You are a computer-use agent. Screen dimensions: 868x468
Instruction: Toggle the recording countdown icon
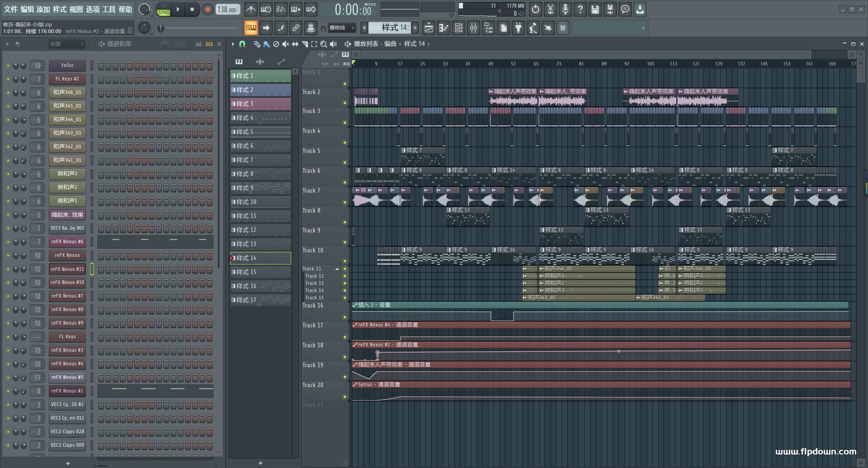(x=281, y=9)
